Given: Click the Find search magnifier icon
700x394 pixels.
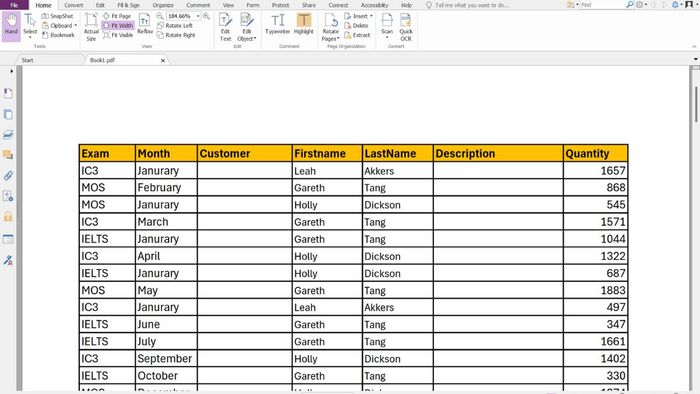Looking at the screenshot, I should [x=629, y=5].
